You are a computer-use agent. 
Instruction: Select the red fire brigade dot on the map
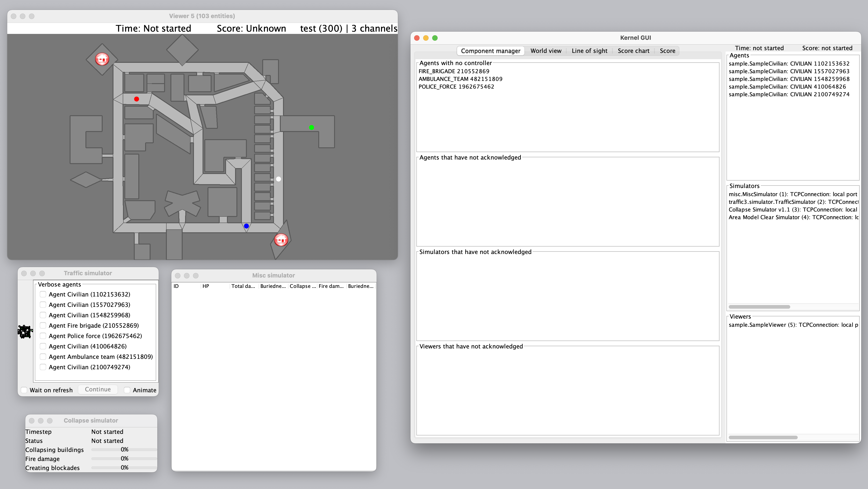(137, 99)
